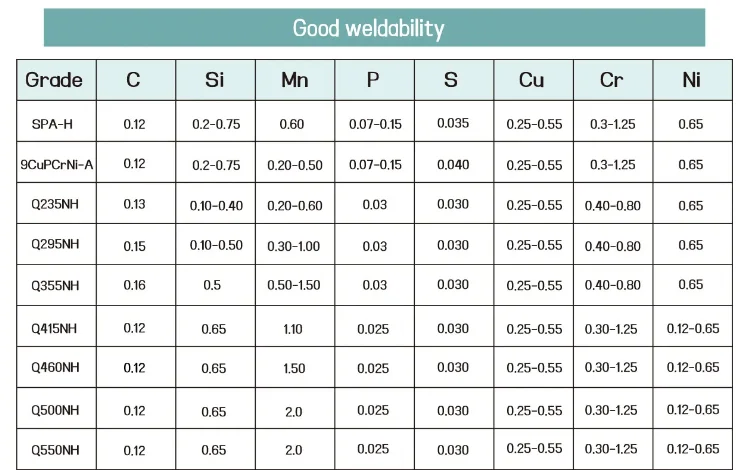This screenshot has width=752, height=470.
Task: Select the 1.10 Mn value for Q415NH
Action: tap(294, 328)
